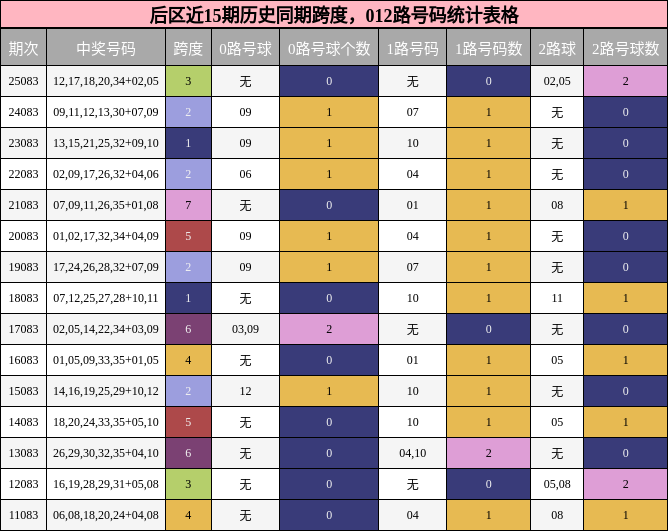This screenshot has width=668, height=531.
Task: Click period cell 16083
Action: [x=23, y=360]
